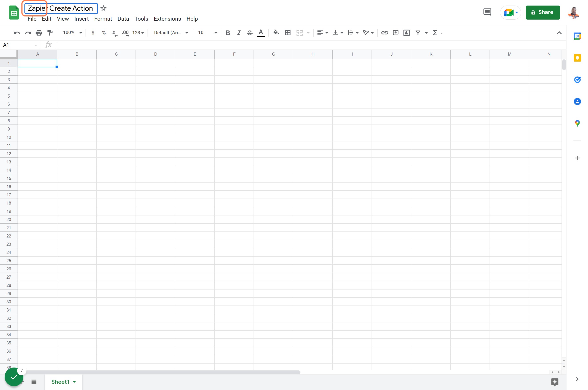Open the Text color picker

coord(261,33)
